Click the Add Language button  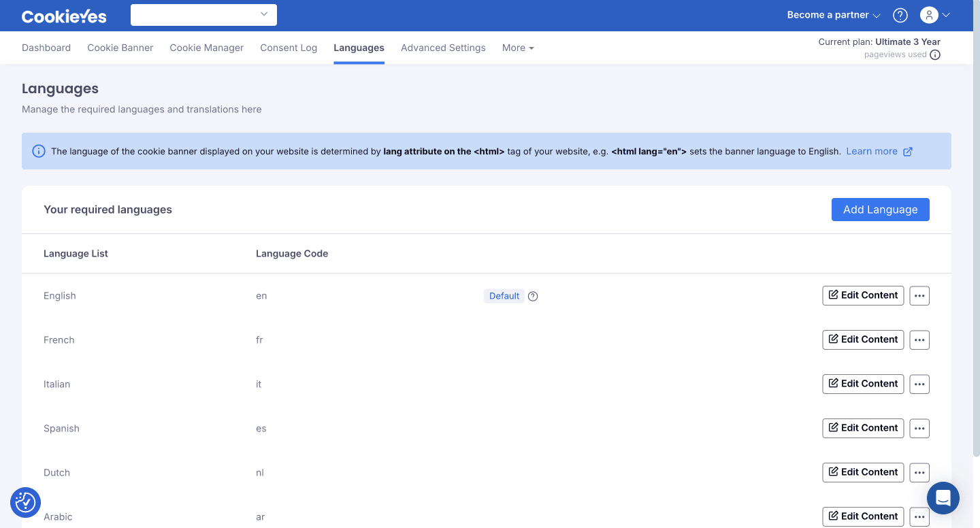tap(881, 210)
